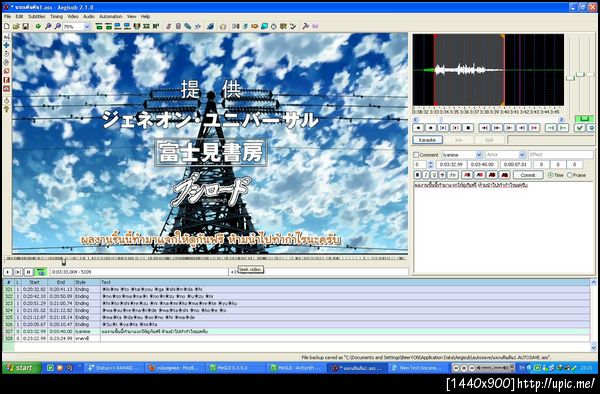
Task: Click the Jump To green arrow icon
Action: click(38, 26)
